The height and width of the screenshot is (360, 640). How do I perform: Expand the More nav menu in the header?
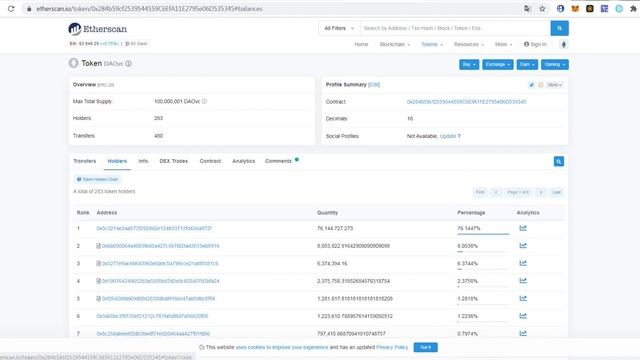coord(503,44)
